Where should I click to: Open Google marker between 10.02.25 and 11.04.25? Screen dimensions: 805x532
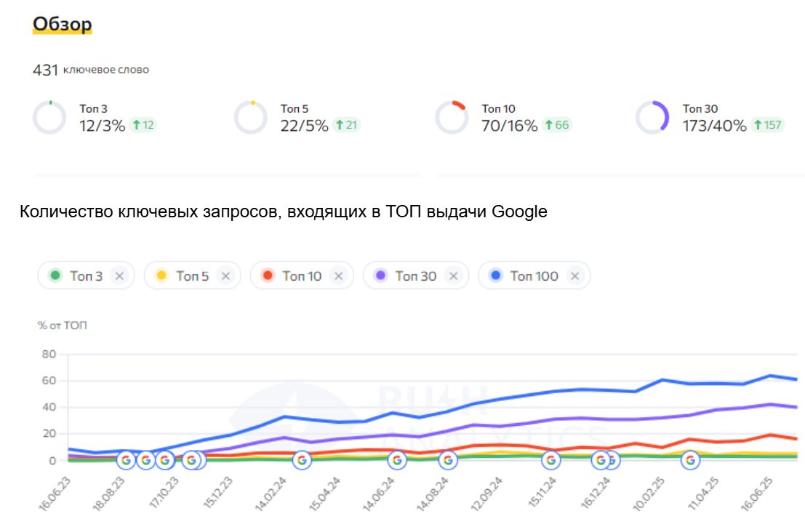pyautogui.click(x=690, y=460)
